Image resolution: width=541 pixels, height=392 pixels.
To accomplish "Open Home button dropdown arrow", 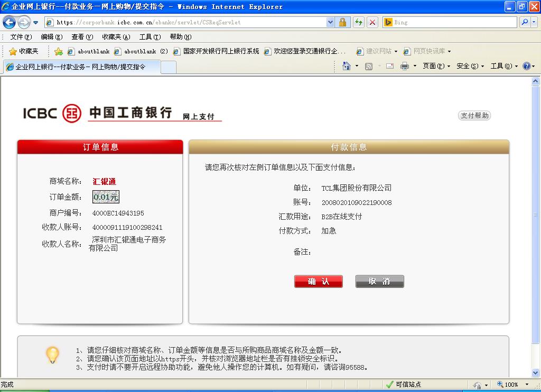I will coord(357,66).
